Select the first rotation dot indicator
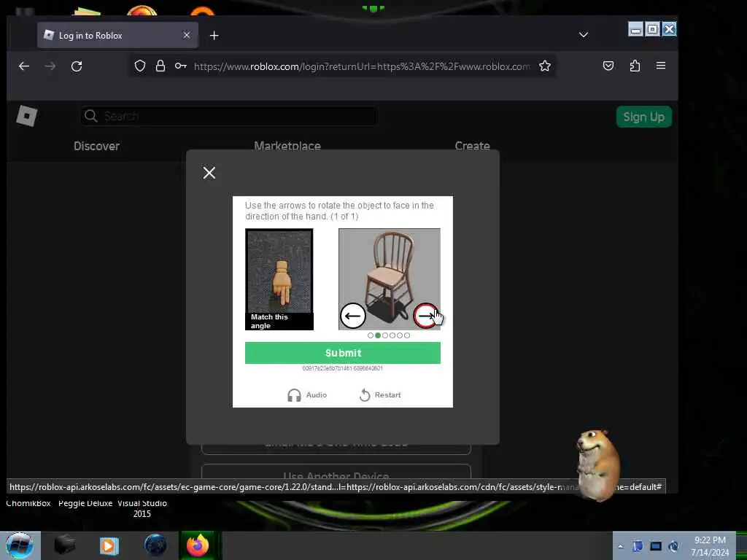Screen dimensions: 747x560 [x=371, y=335]
